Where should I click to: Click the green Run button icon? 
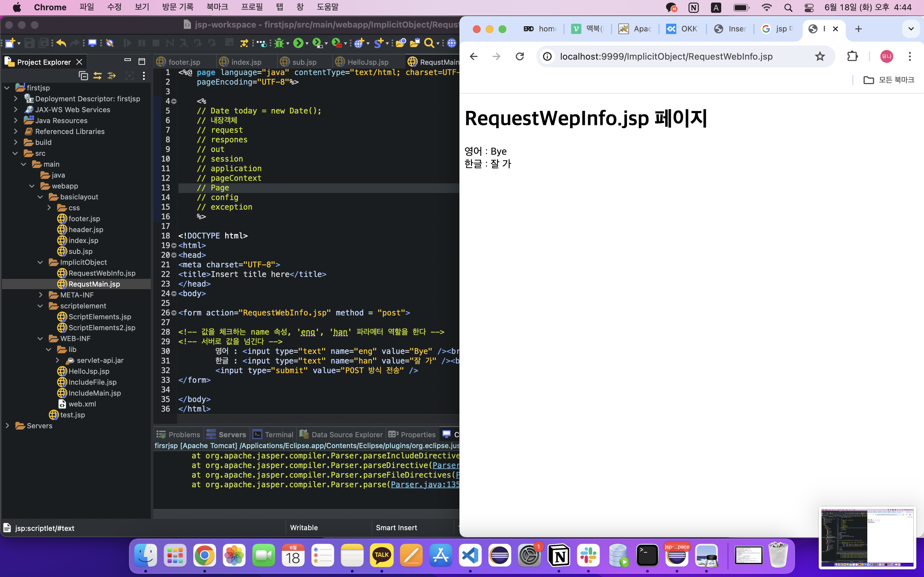(x=298, y=43)
